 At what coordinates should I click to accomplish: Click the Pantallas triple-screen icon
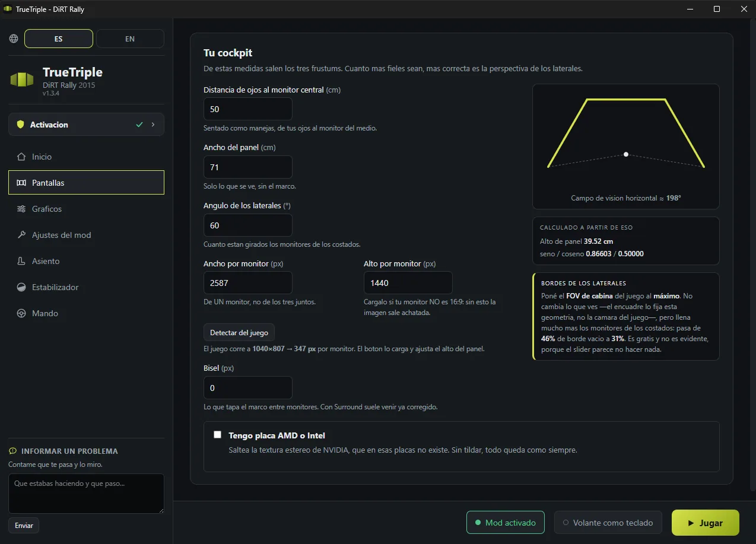pos(21,183)
